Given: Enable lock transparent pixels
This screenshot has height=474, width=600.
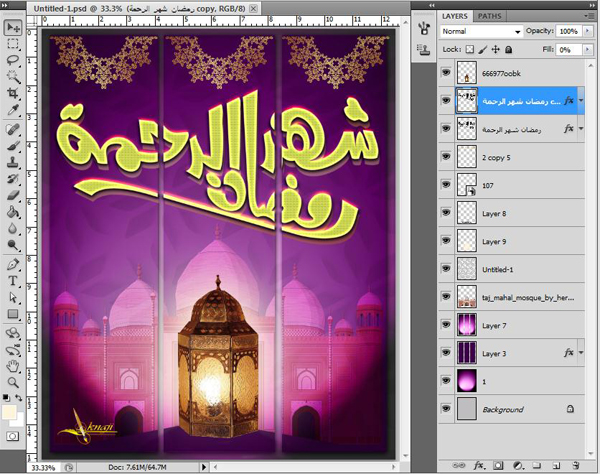Looking at the screenshot, I should point(469,48).
